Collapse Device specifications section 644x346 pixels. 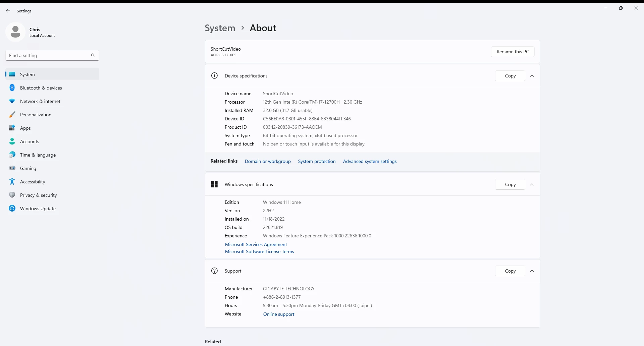pos(532,76)
